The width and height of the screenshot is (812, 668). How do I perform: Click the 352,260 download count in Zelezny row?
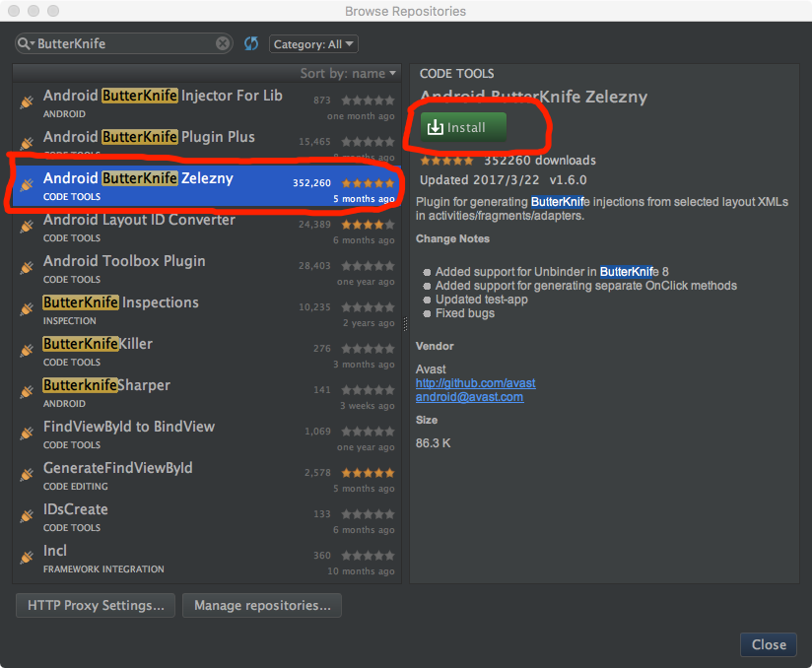point(311,183)
